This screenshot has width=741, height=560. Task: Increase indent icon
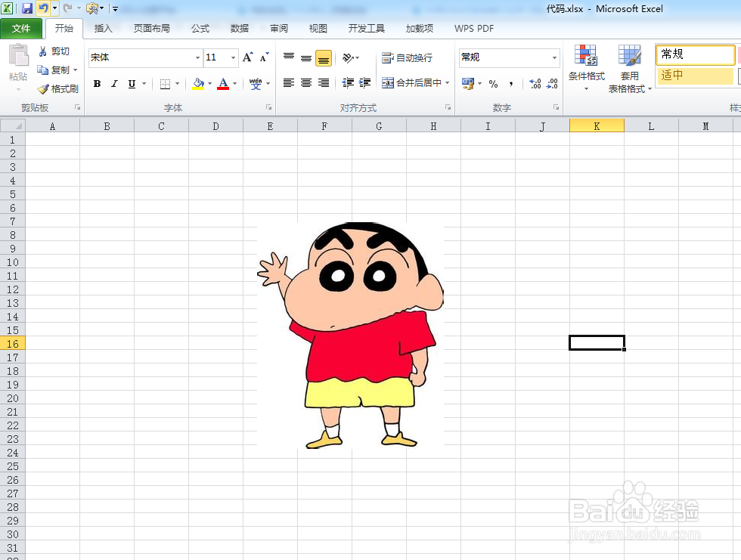pyautogui.click(x=364, y=83)
